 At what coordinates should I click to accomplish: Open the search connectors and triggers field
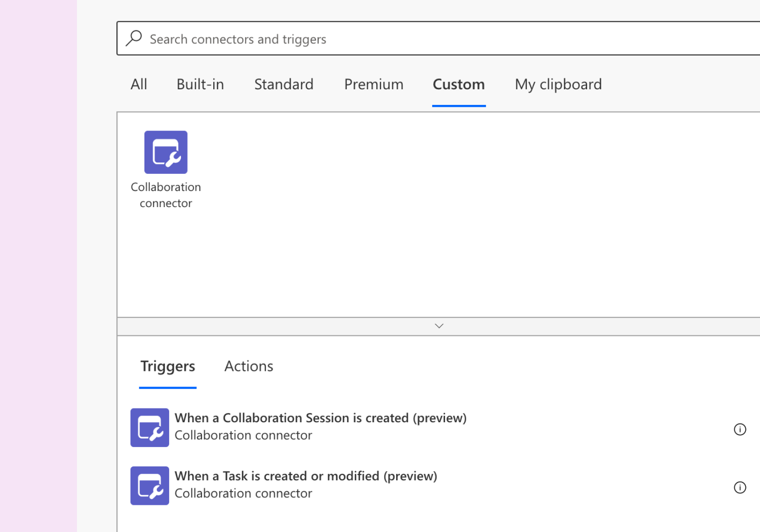click(332, 38)
